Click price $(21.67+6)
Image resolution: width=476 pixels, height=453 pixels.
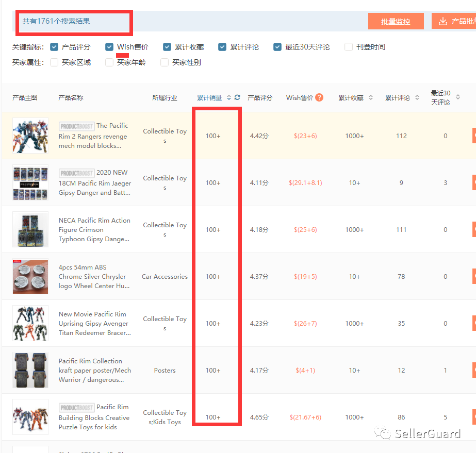click(305, 417)
